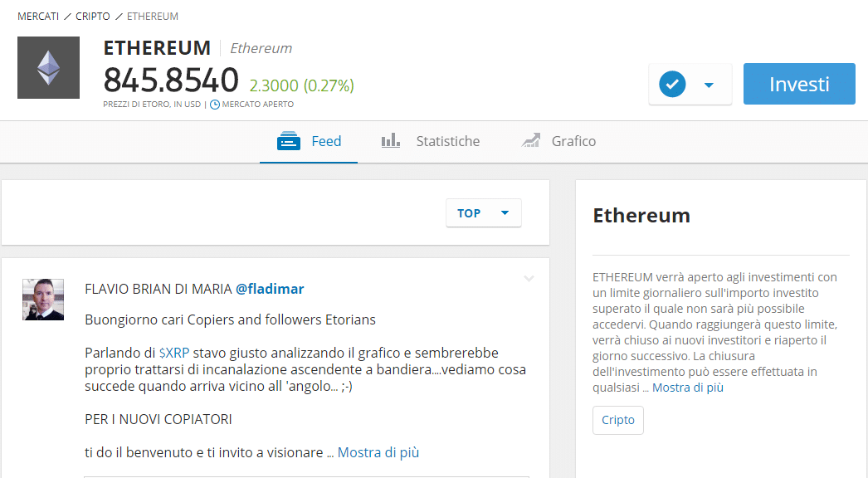Click the ETHEREUM instrument title

(x=157, y=48)
